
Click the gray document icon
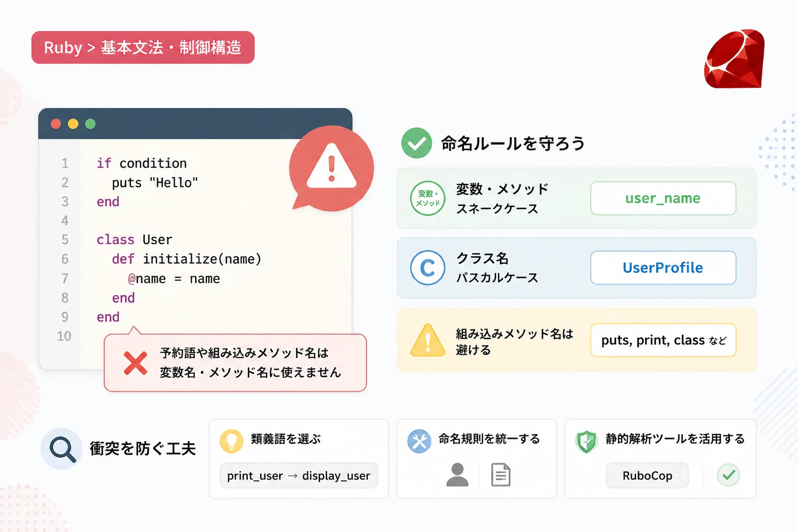[501, 475]
